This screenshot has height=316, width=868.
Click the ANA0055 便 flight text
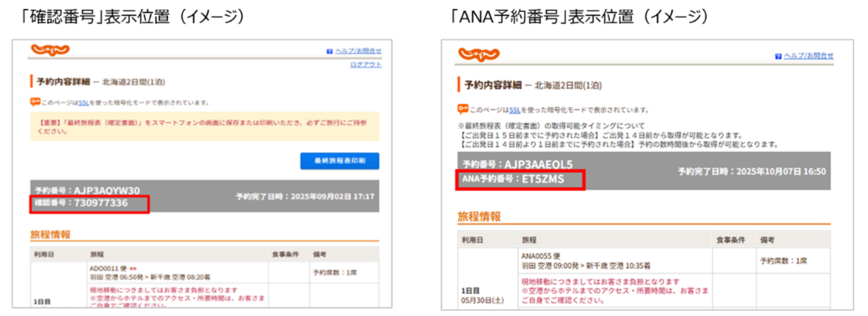coord(540,257)
